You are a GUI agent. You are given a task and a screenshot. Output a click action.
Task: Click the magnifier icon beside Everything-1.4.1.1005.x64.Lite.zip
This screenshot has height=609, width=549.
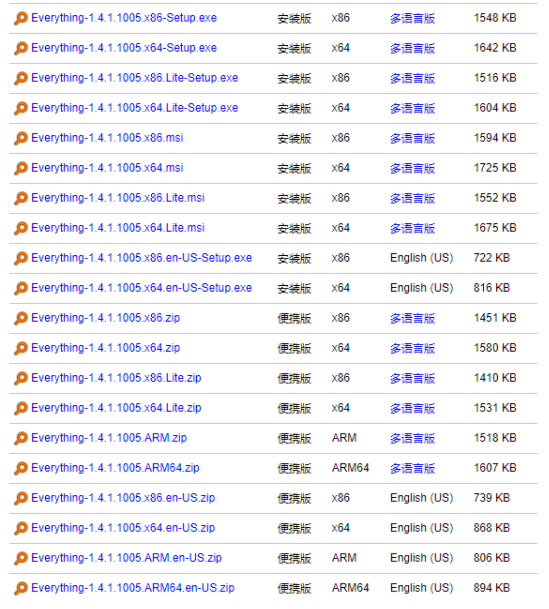pos(21,408)
